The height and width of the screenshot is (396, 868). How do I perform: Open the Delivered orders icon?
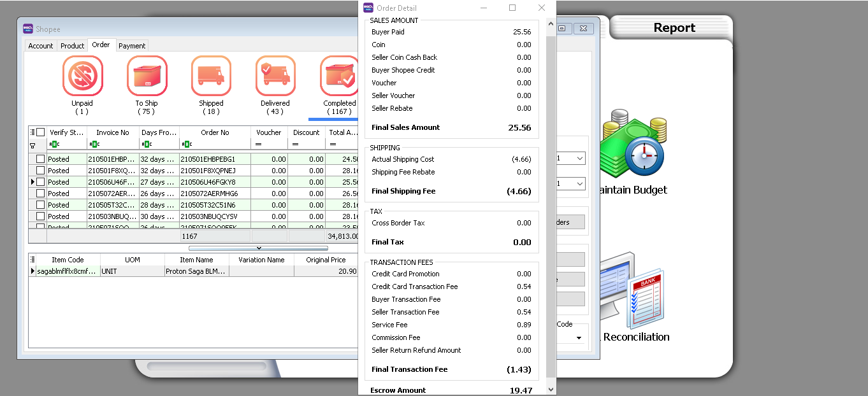(275, 76)
